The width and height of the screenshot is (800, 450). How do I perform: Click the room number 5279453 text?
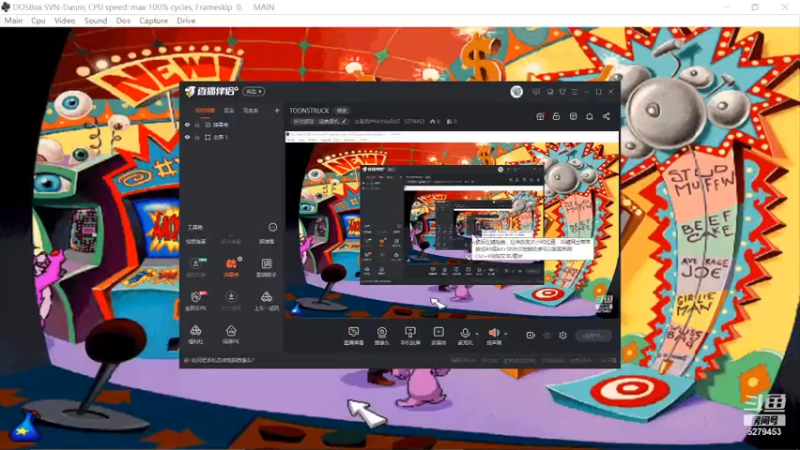(414, 121)
